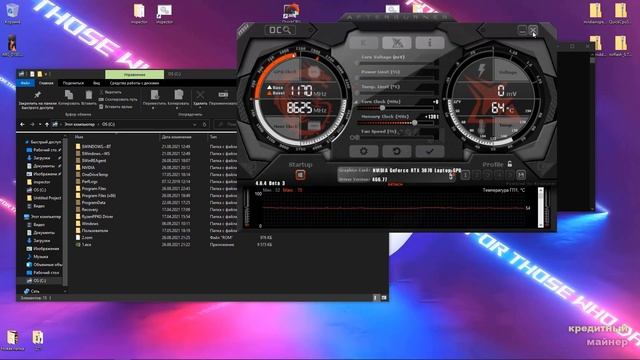This screenshot has height=360, width=640.
Task: Click Скопировать путь in the ribbon
Action: pyautogui.click(x=118, y=99)
